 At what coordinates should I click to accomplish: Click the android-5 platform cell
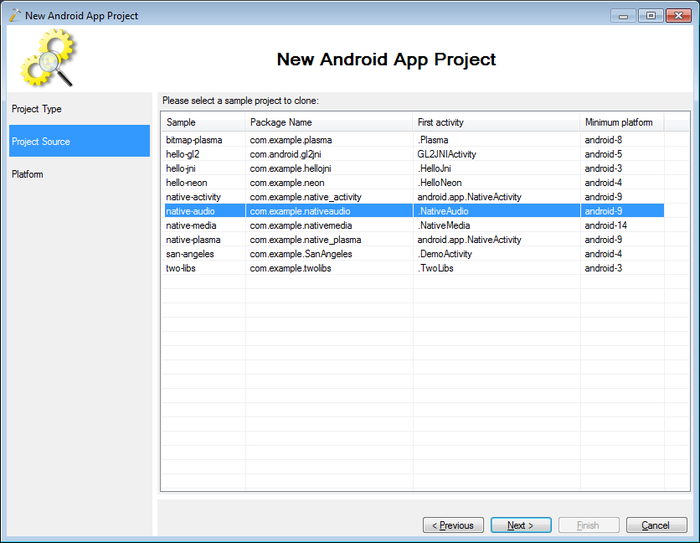603,154
